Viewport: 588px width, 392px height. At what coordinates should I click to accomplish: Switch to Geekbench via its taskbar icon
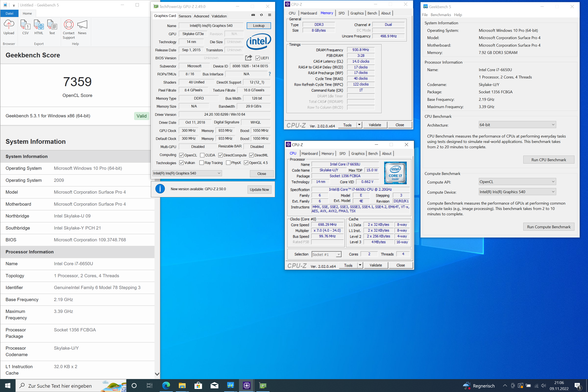point(230,386)
